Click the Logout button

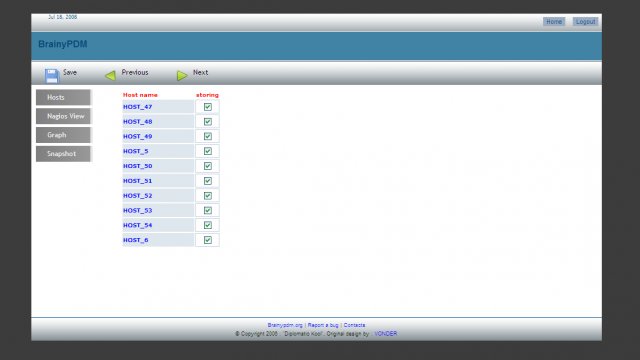pyautogui.click(x=585, y=22)
